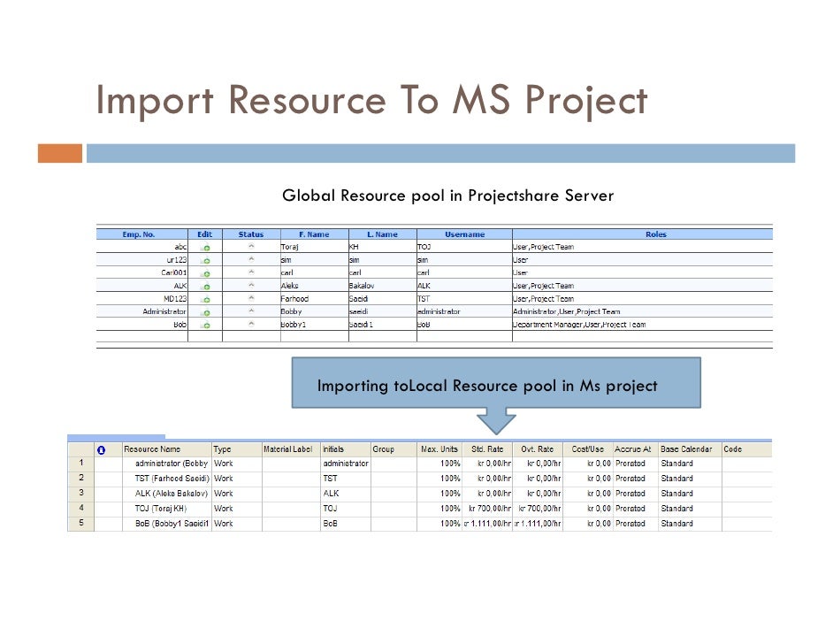Click the status icon in Toraj's row
Image resolution: width=833 pixels, height=644 pixels.
point(251,247)
